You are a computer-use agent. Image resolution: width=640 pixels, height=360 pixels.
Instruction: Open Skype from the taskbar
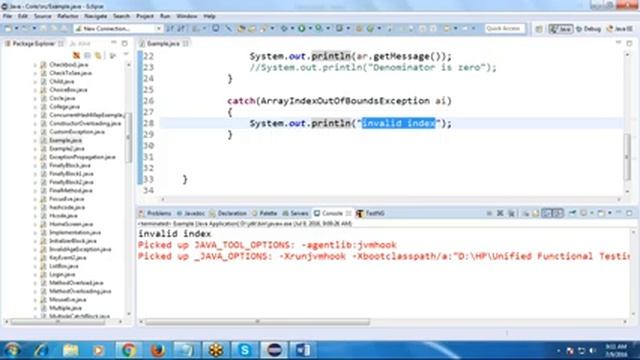click(244, 350)
